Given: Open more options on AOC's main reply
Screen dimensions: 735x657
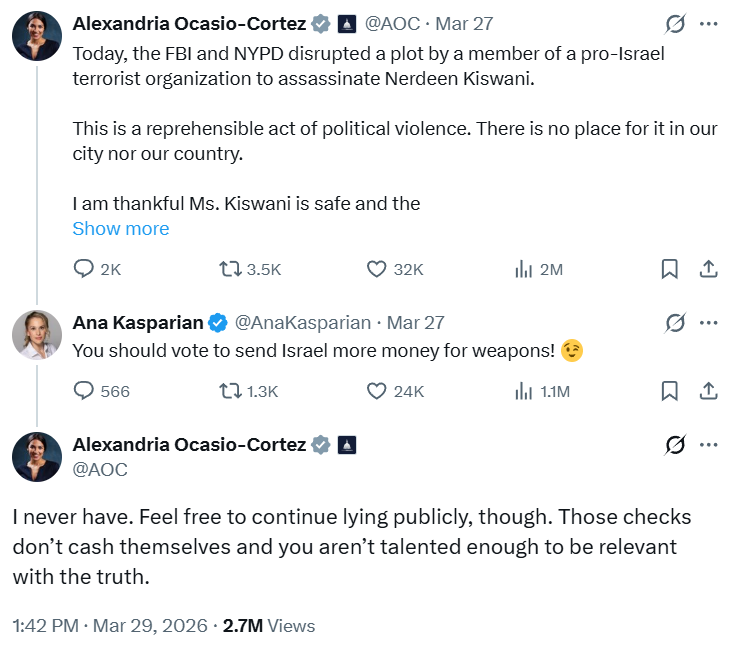Looking at the screenshot, I should 708,445.
